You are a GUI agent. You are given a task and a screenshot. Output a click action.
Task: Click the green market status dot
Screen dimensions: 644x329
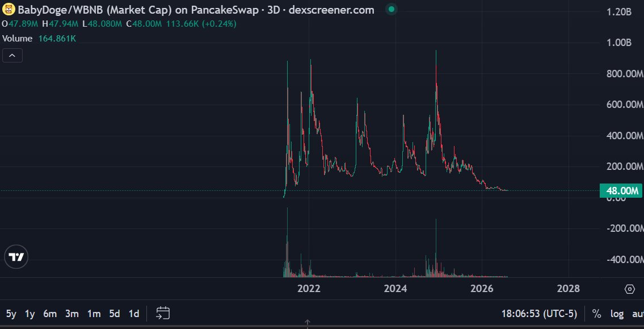point(392,9)
